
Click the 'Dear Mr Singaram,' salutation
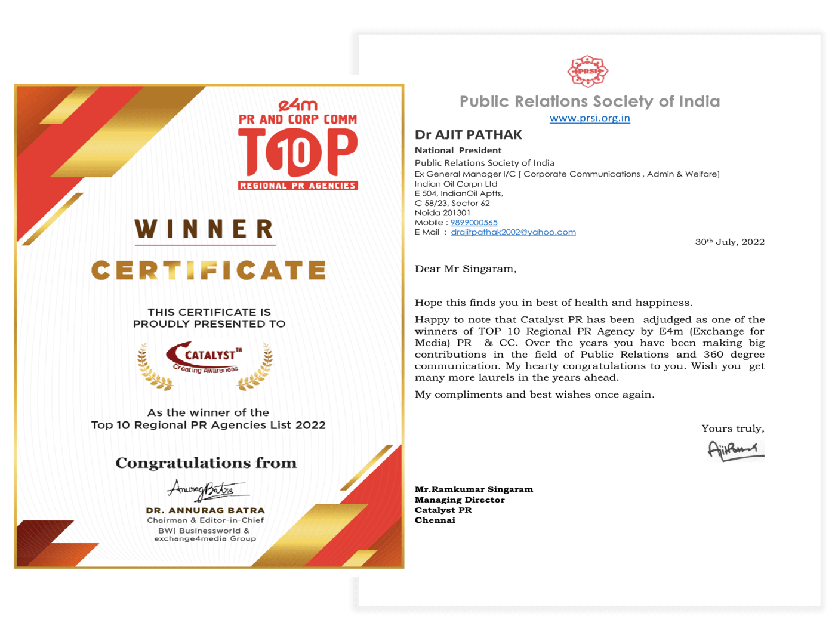coord(466,269)
